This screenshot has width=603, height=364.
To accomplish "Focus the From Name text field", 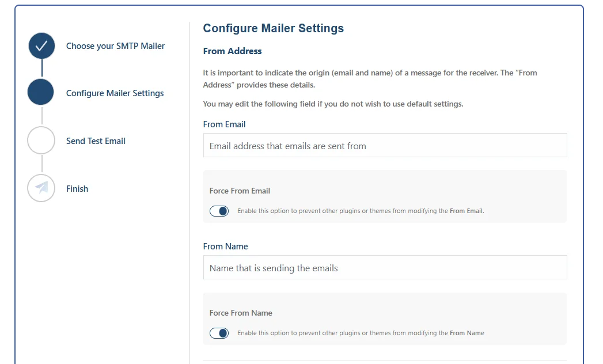I will click(x=384, y=267).
